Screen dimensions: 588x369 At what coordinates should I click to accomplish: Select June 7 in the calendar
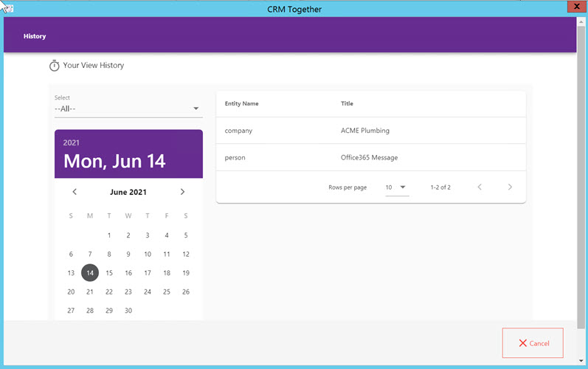(90, 254)
